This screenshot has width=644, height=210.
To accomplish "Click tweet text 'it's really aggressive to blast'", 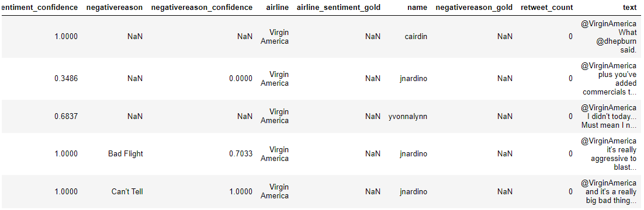I will pos(609,154).
